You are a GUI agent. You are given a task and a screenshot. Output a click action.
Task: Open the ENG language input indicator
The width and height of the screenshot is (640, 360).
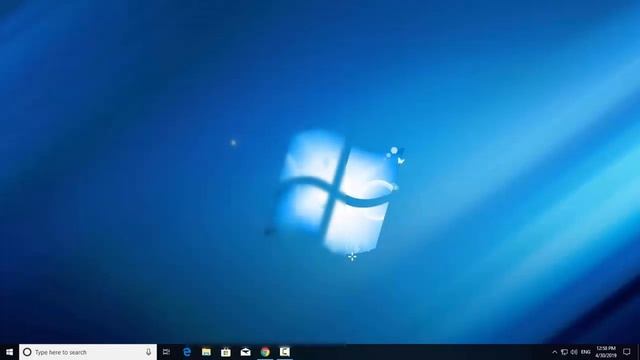(x=586, y=352)
